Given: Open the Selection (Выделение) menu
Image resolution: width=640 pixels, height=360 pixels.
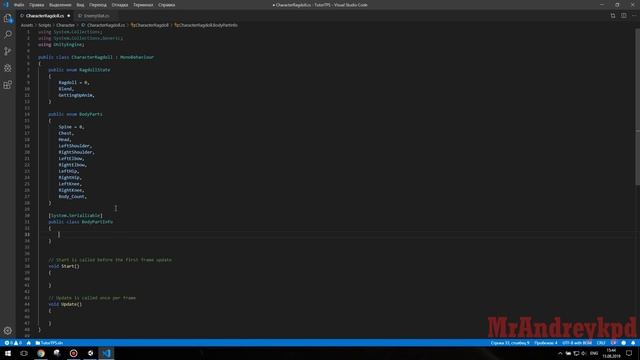Looking at the screenshot, I should coord(60,5).
